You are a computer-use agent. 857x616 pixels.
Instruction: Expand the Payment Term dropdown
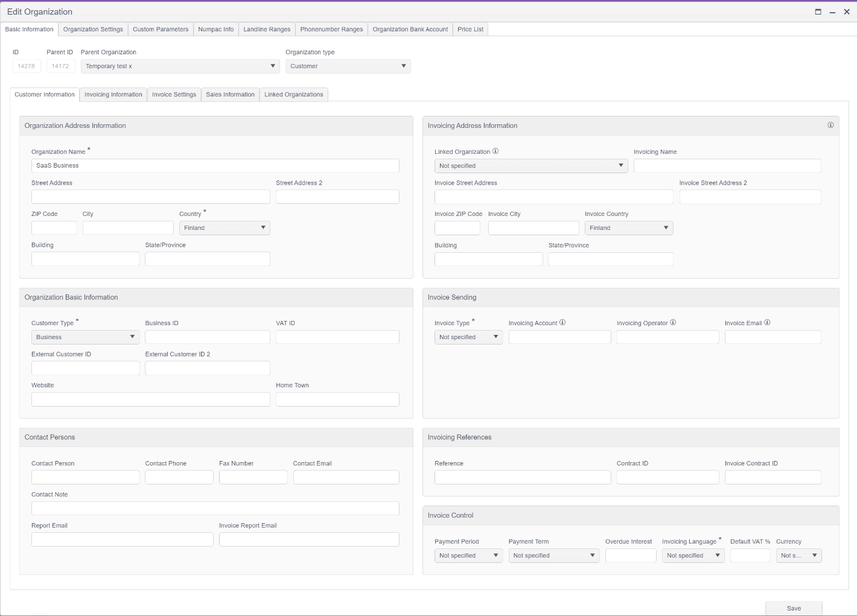pyautogui.click(x=553, y=556)
